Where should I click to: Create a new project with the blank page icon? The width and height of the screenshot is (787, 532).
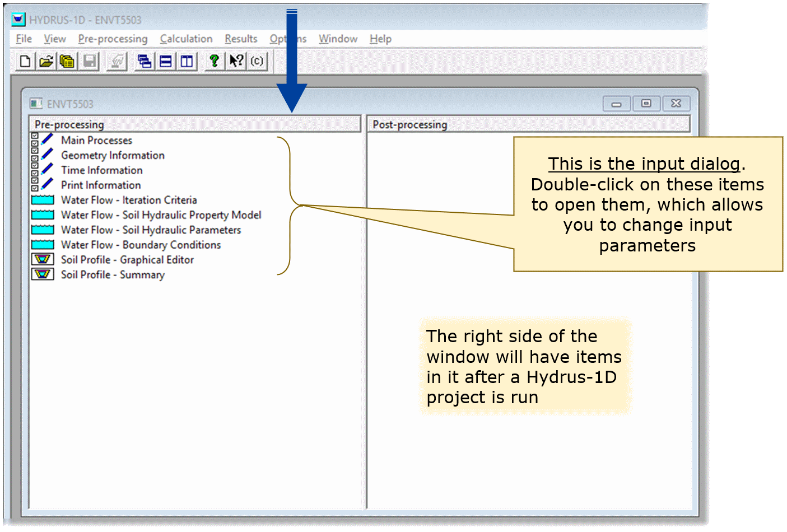point(25,61)
